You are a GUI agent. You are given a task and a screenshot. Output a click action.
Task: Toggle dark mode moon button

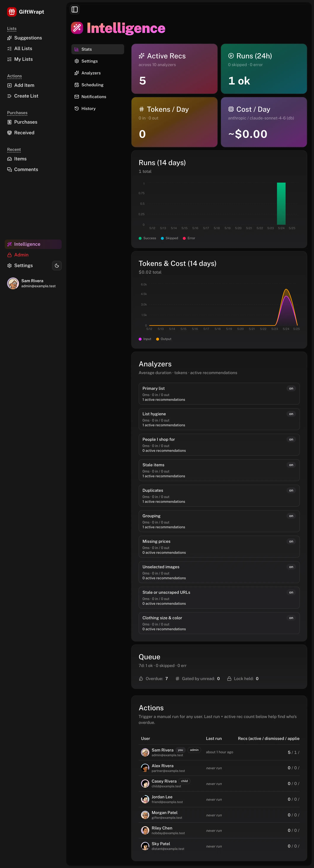(x=57, y=265)
